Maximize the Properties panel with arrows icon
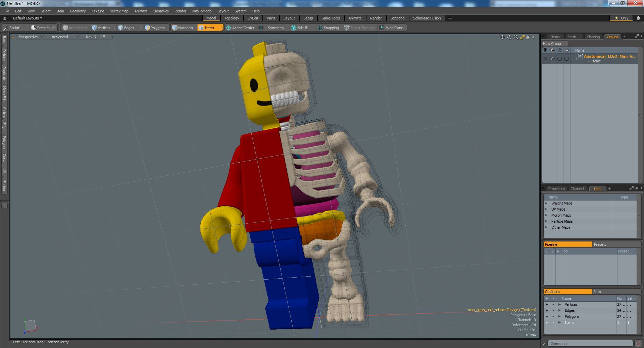Screen dimensions: 644x348 pos(631,188)
